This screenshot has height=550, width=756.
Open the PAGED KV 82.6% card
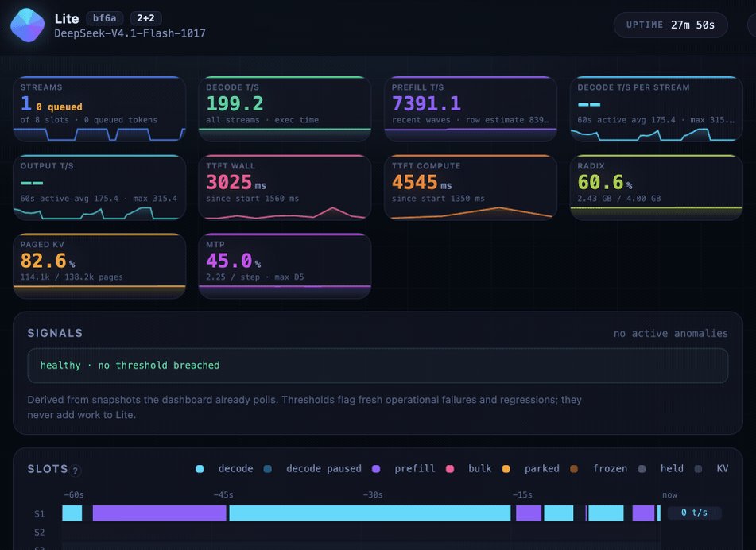(x=99, y=266)
